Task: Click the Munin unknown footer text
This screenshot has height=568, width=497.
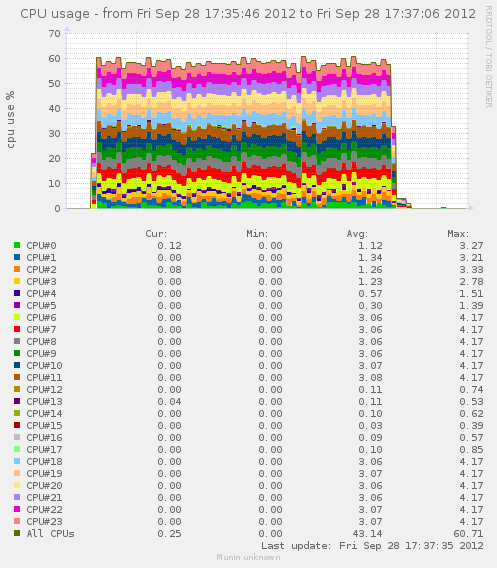Action: click(248, 557)
